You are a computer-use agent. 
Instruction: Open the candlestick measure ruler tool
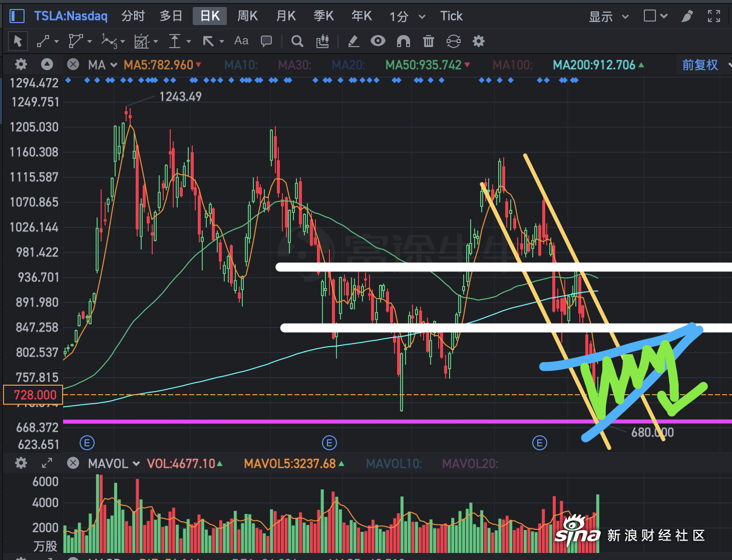coord(322,41)
